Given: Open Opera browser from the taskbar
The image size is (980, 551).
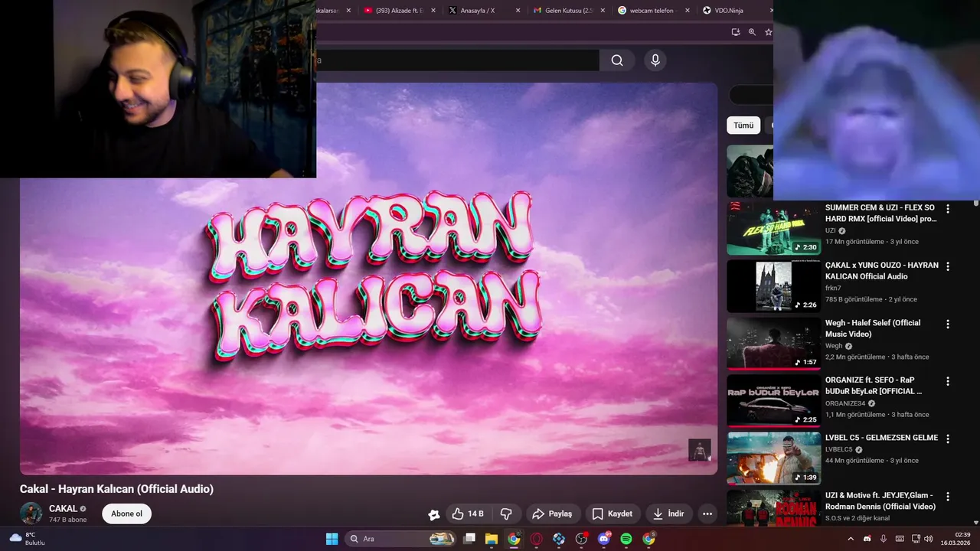Looking at the screenshot, I should 537,539.
